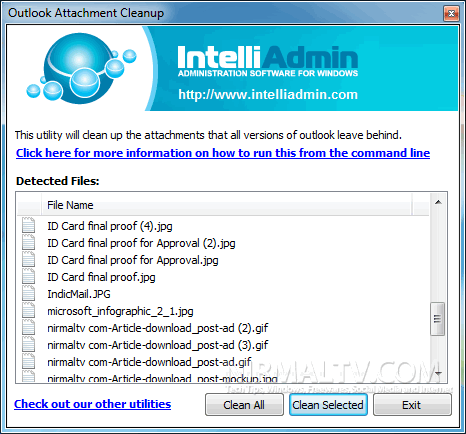
Task: Click the scrollbar up arrow
Action: tap(438, 202)
